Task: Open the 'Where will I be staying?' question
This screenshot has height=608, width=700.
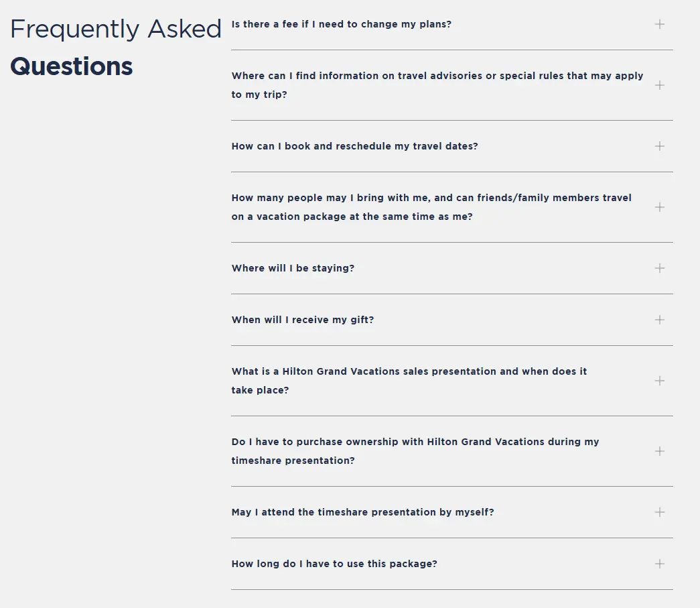Action: tap(293, 268)
